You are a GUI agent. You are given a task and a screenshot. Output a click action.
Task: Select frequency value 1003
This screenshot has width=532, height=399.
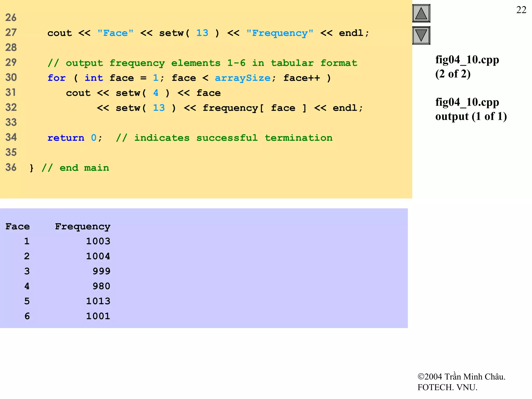[x=98, y=241]
